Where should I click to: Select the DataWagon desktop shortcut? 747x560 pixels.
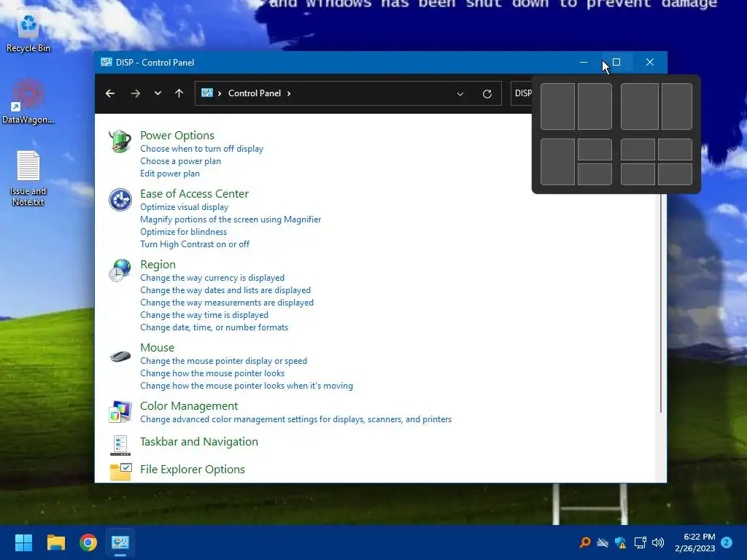28,101
